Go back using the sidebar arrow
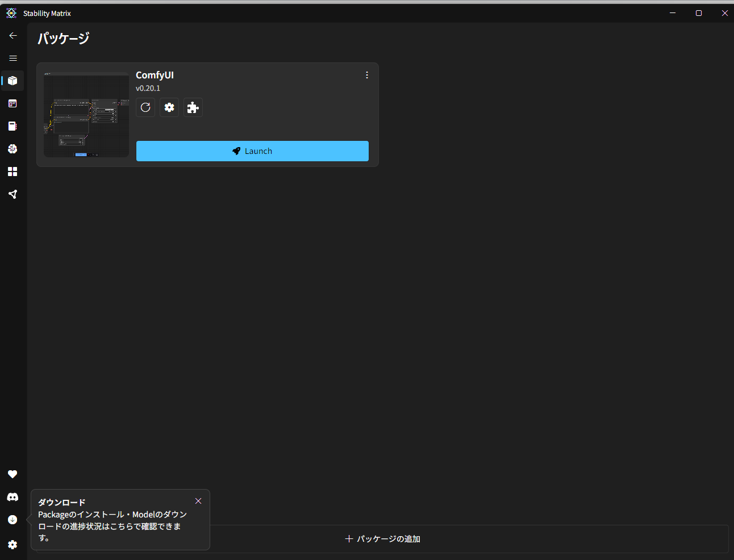 [13, 35]
